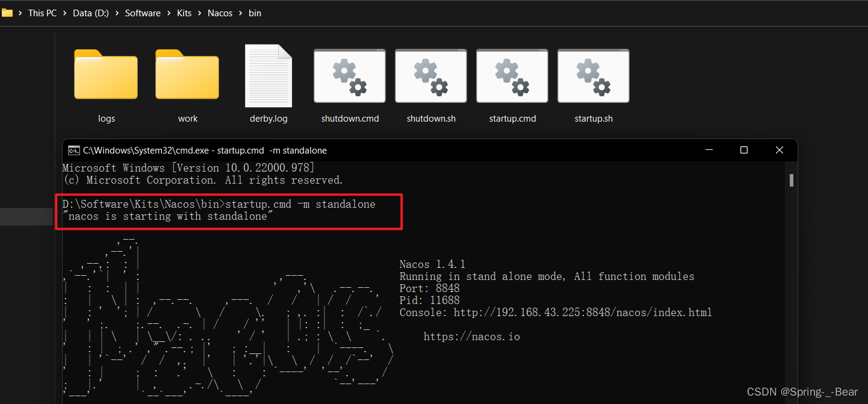The width and height of the screenshot is (868, 404).
Task: Maximize the cmd.exe window
Action: click(x=744, y=150)
